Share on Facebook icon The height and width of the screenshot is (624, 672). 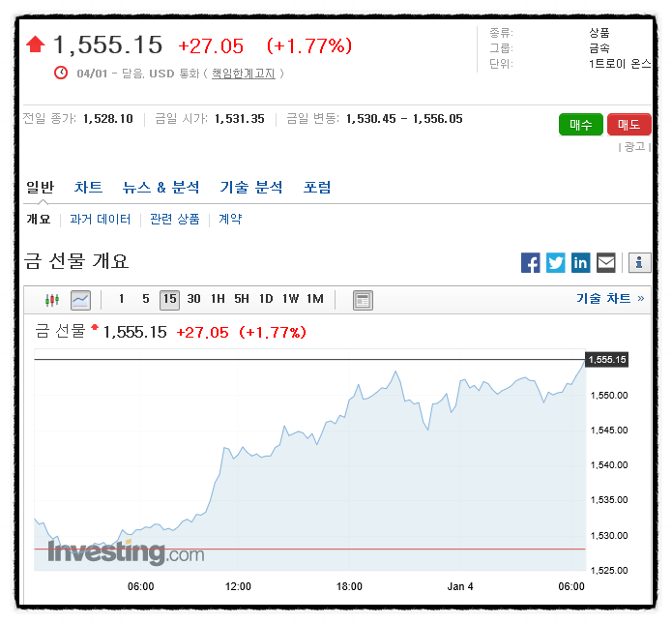click(530, 262)
